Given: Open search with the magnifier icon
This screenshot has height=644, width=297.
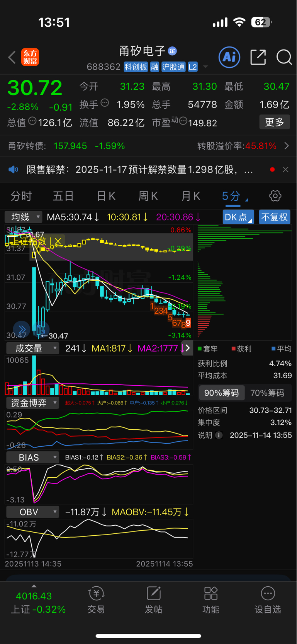Looking at the screenshot, I should point(284,57).
